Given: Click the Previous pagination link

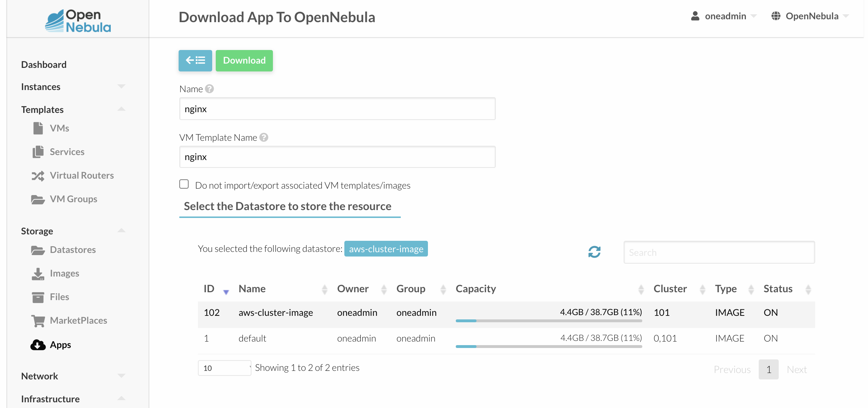Looking at the screenshot, I should click(732, 369).
